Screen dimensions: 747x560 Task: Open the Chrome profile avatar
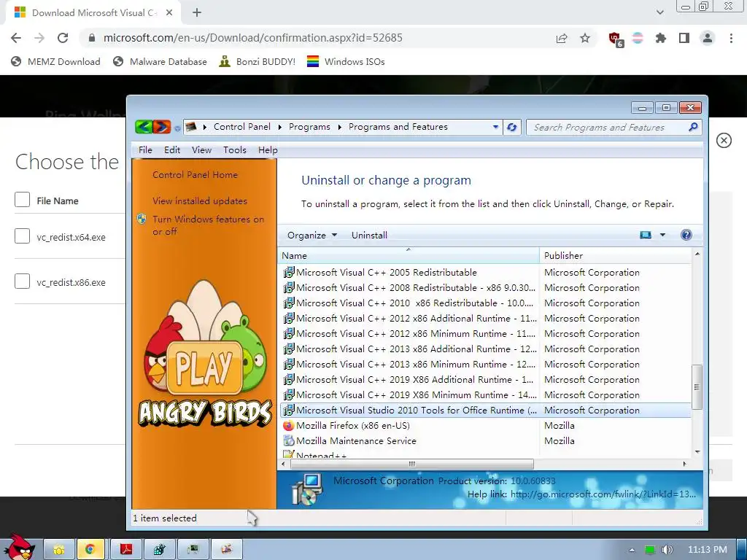click(708, 38)
